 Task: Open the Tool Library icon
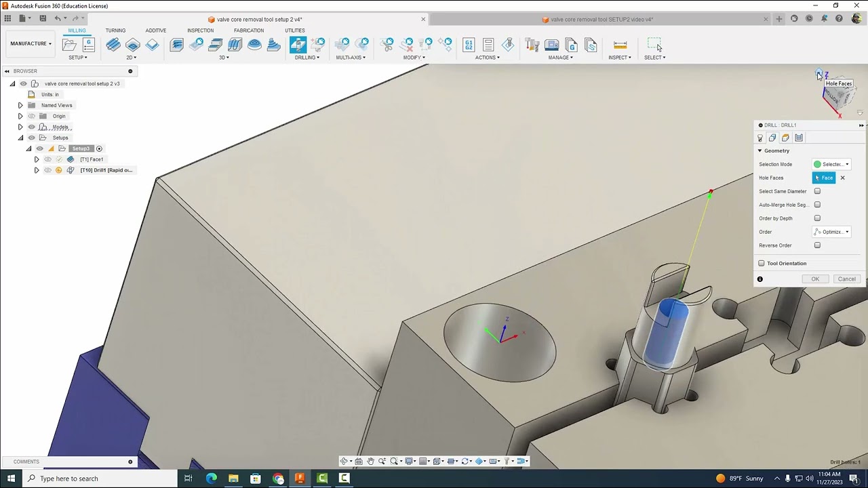(x=532, y=45)
